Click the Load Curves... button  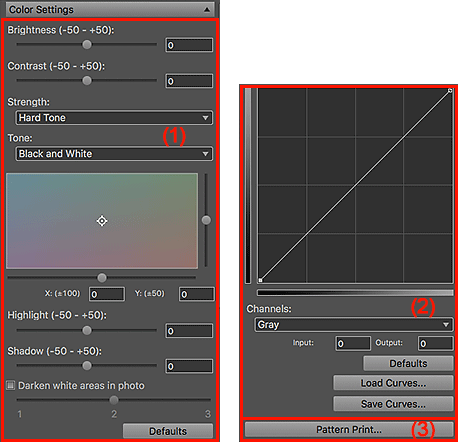pyautogui.click(x=393, y=383)
